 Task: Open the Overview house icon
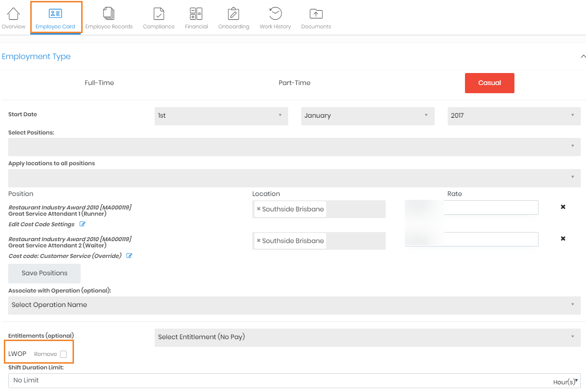click(x=13, y=14)
